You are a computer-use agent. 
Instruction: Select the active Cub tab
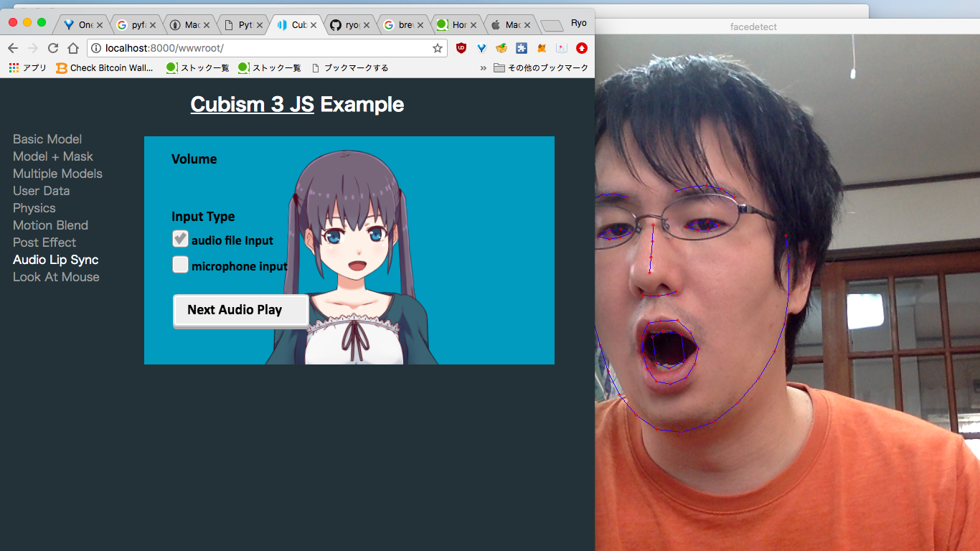pyautogui.click(x=293, y=24)
